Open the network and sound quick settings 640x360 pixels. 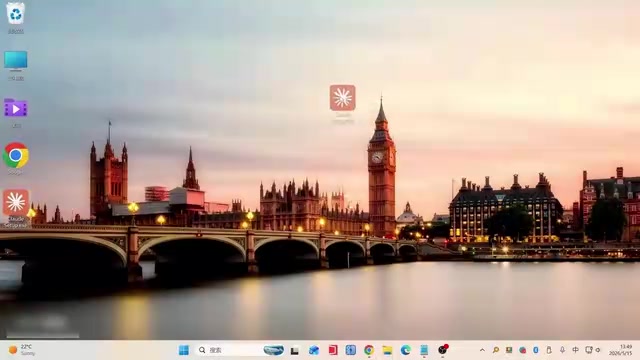tap(593, 350)
